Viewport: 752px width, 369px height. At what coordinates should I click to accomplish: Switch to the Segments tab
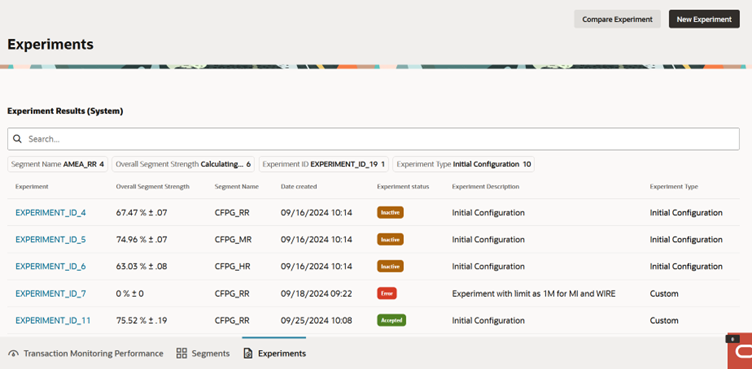(203, 354)
